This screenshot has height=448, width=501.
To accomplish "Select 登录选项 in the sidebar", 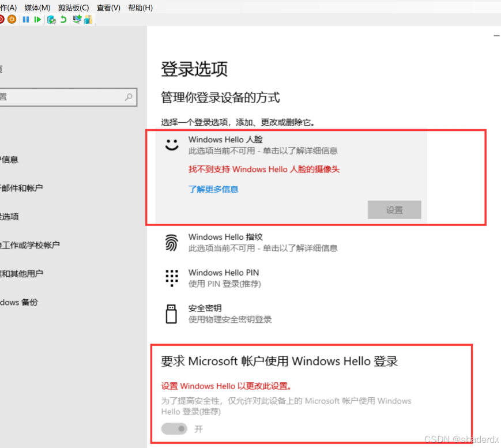I will pos(9,217).
